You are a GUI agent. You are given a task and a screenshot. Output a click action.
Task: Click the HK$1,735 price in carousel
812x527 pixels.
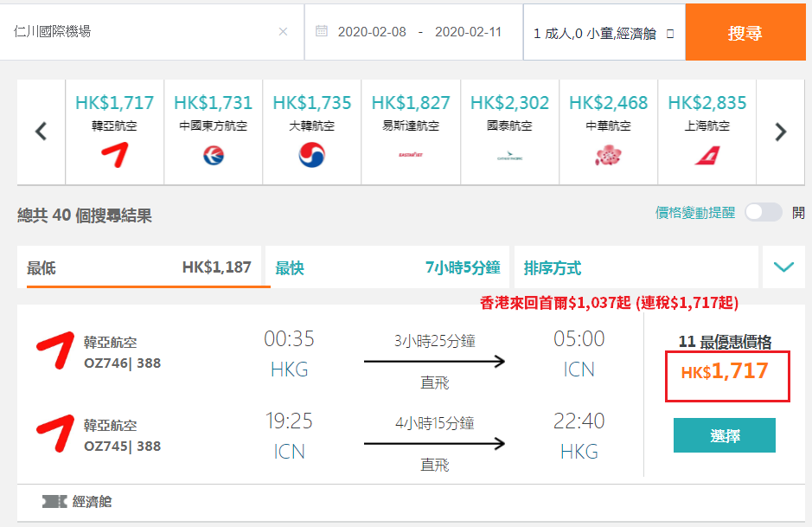click(312, 103)
